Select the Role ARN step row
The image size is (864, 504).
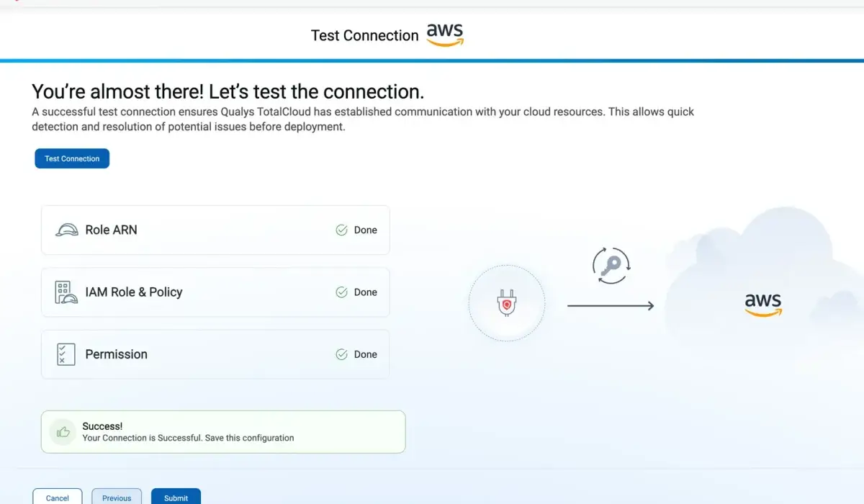[x=215, y=230]
